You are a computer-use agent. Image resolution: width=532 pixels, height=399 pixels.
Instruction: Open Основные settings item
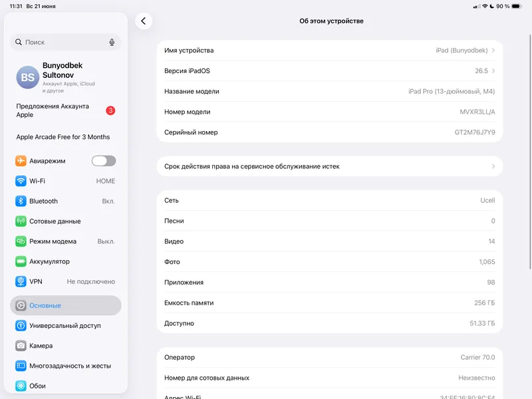click(x=66, y=305)
